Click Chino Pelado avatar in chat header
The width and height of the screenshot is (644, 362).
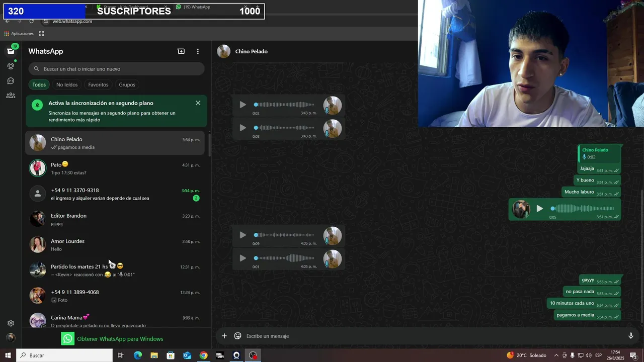[224, 51]
